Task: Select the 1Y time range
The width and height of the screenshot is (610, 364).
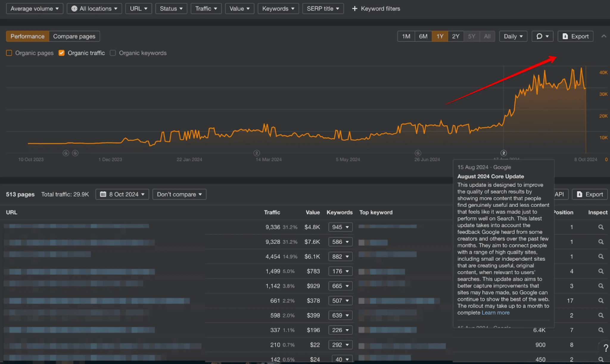Action: coord(440,36)
